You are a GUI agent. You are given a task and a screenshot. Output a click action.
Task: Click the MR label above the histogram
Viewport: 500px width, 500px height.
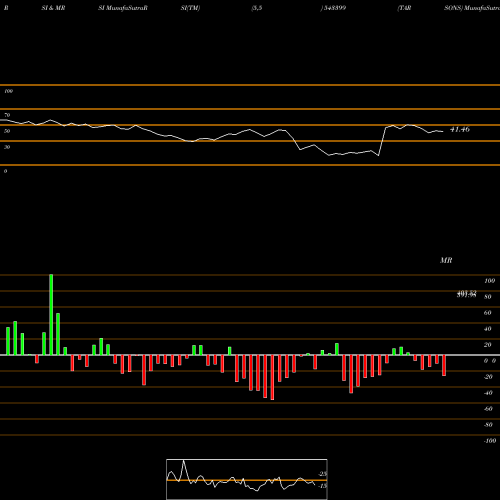[x=446, y=260]
